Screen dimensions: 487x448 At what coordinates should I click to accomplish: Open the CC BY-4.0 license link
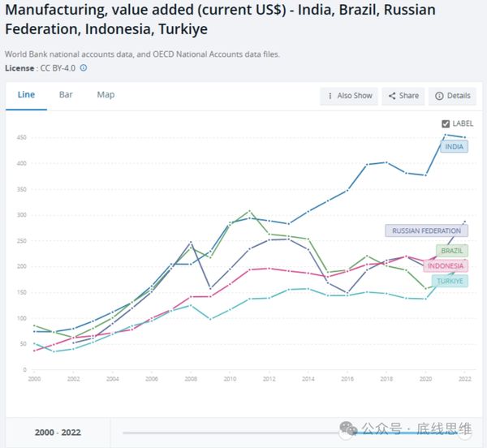pyautogui.click(x=56, y=68)
